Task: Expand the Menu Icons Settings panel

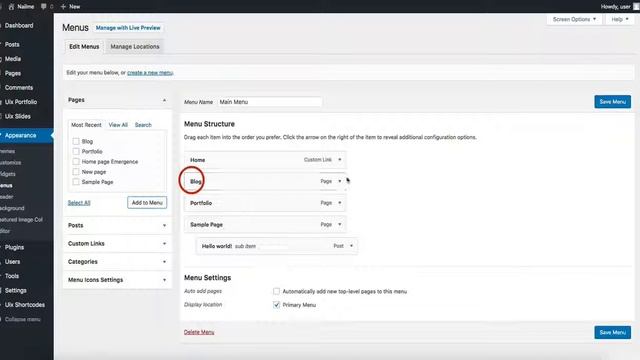Action: pyautogui.click(x=117, y=280)
